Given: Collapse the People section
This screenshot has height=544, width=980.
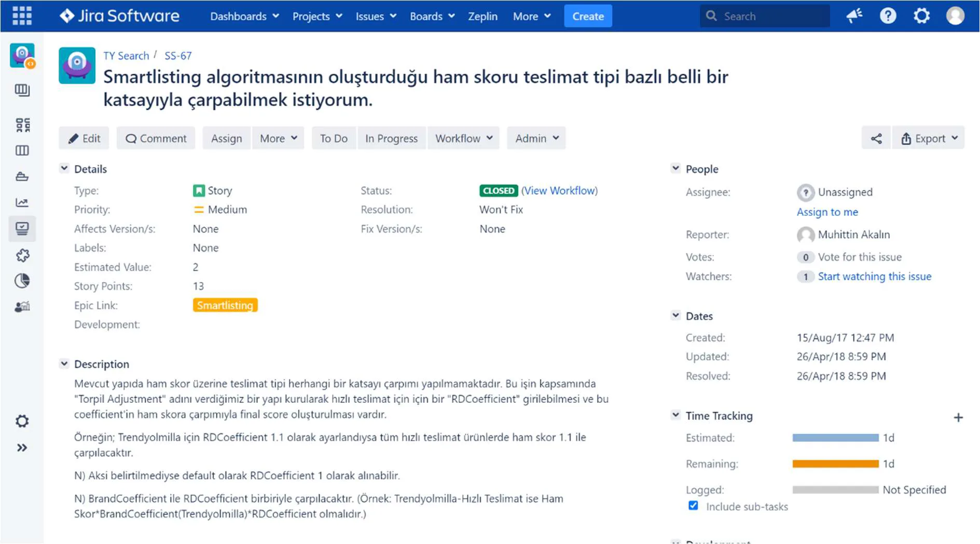Looking at the screenshot, I should pos(675,168).
